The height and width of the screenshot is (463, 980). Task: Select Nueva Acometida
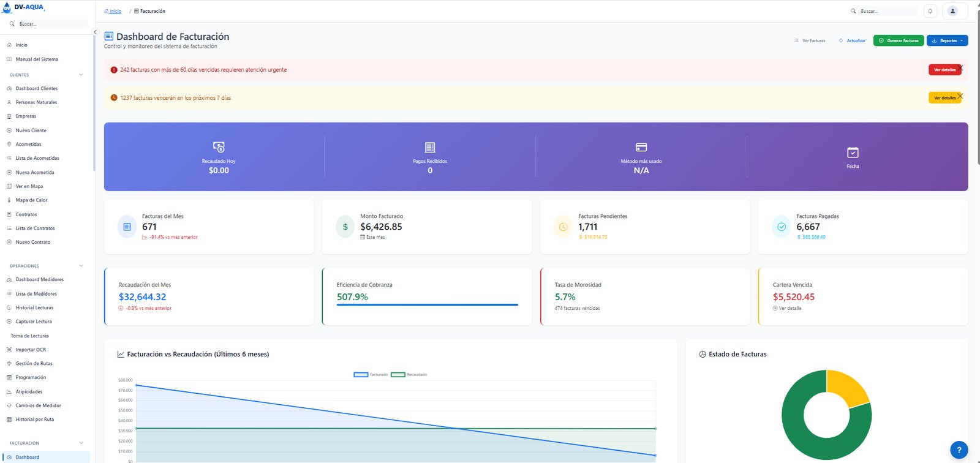tap(45, 172)
